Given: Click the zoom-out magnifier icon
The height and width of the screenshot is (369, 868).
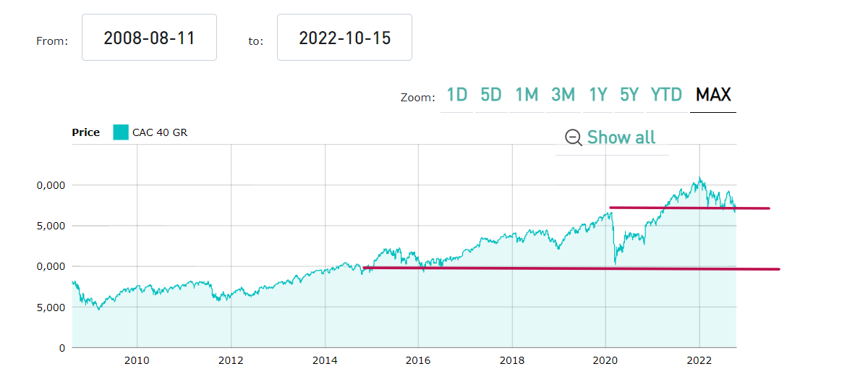Looking at the screenshot, I should point(574,137).
